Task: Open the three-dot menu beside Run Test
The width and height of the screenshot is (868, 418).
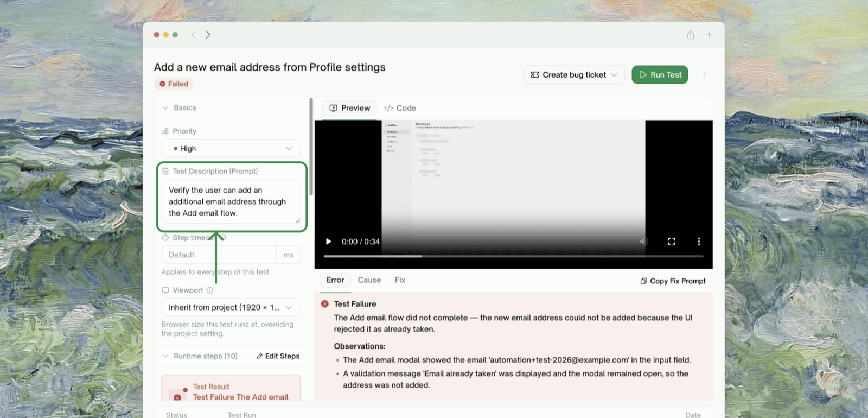Action: coord(704,75)
